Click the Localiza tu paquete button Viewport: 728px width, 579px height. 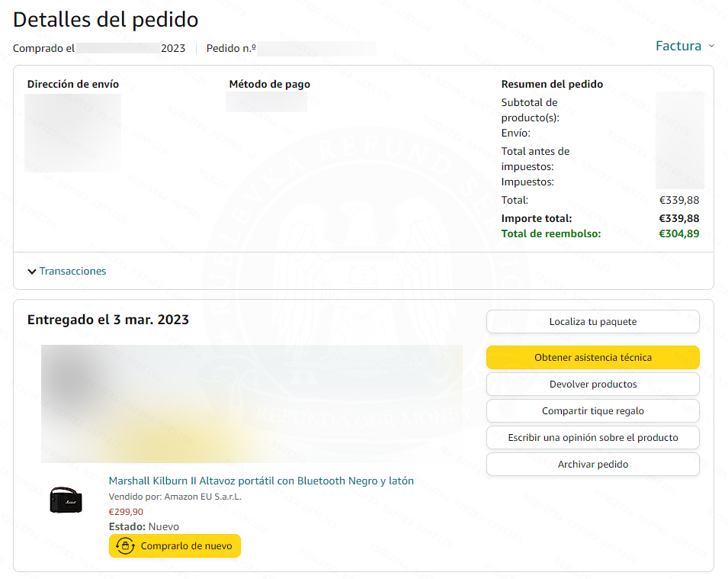tap(593, 322)
